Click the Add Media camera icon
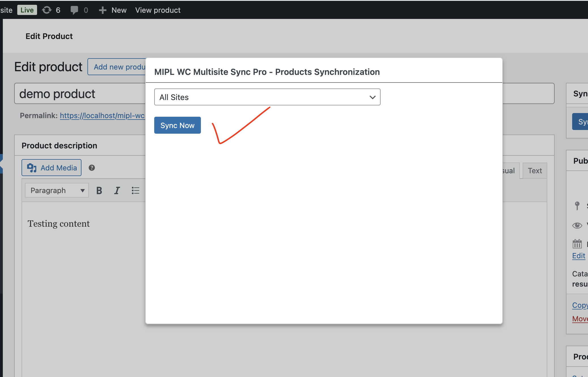 (32, 168)
